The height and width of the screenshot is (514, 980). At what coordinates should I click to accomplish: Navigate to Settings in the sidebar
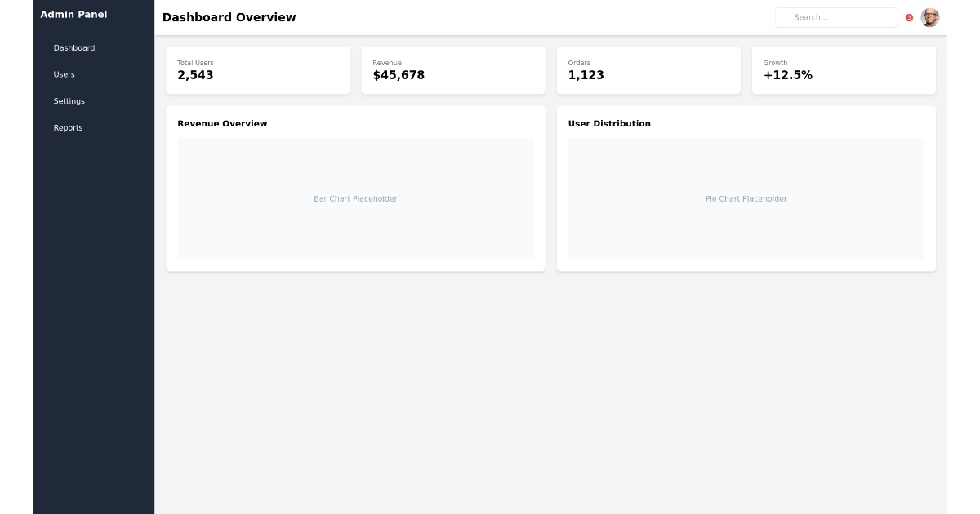click(69, 100)
